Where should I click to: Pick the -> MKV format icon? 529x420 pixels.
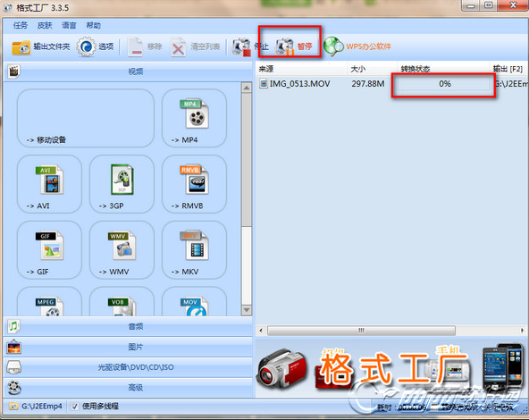click(194, 249)
